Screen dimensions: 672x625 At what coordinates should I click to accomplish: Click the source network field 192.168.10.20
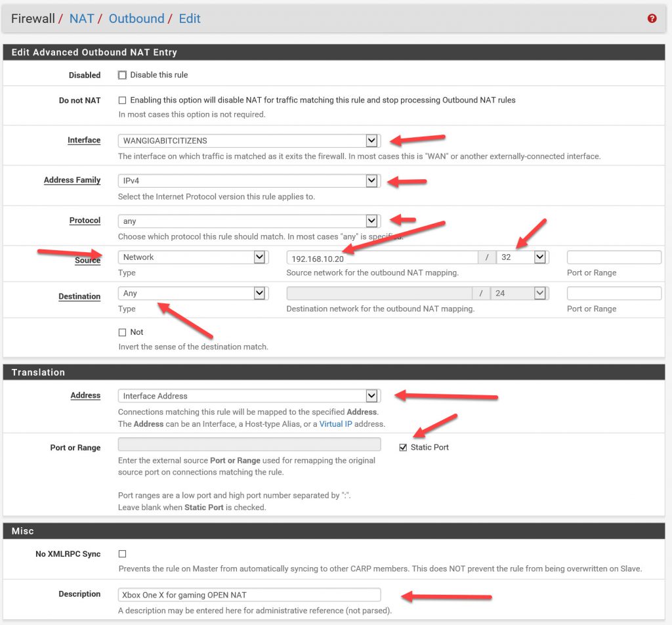(383, 257)
